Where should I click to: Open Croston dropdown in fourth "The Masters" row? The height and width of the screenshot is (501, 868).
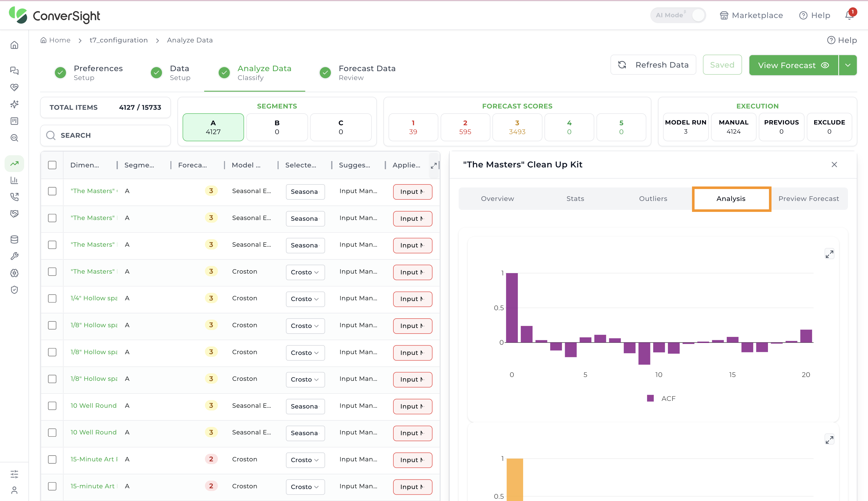(305, 272)
